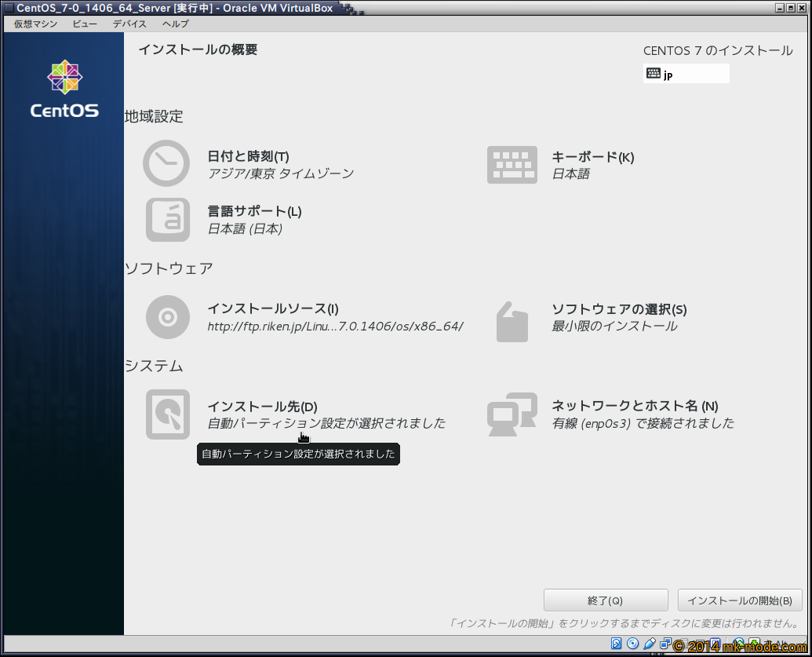
Task: Click the Language Support icon
Action: 167,219
